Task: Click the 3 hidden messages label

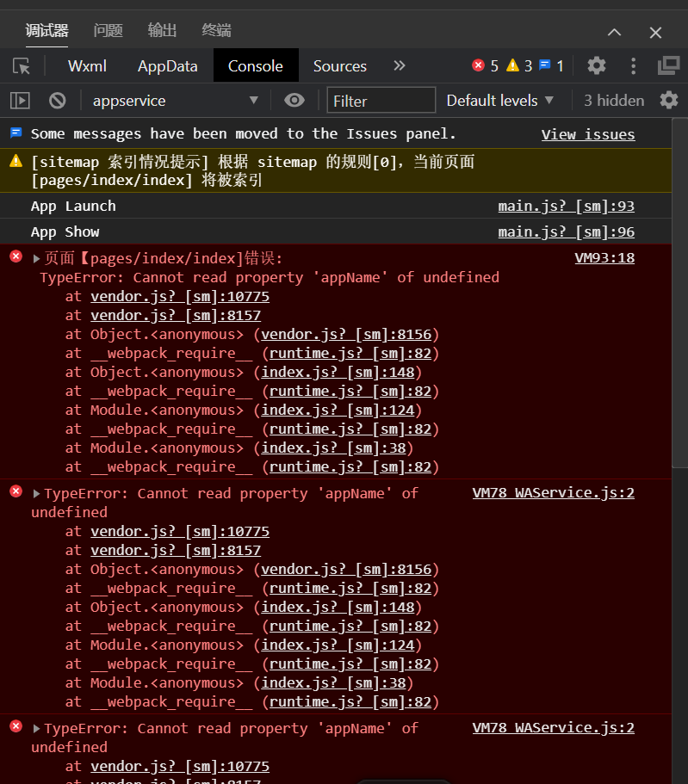Action: click(x=614, y=101)
